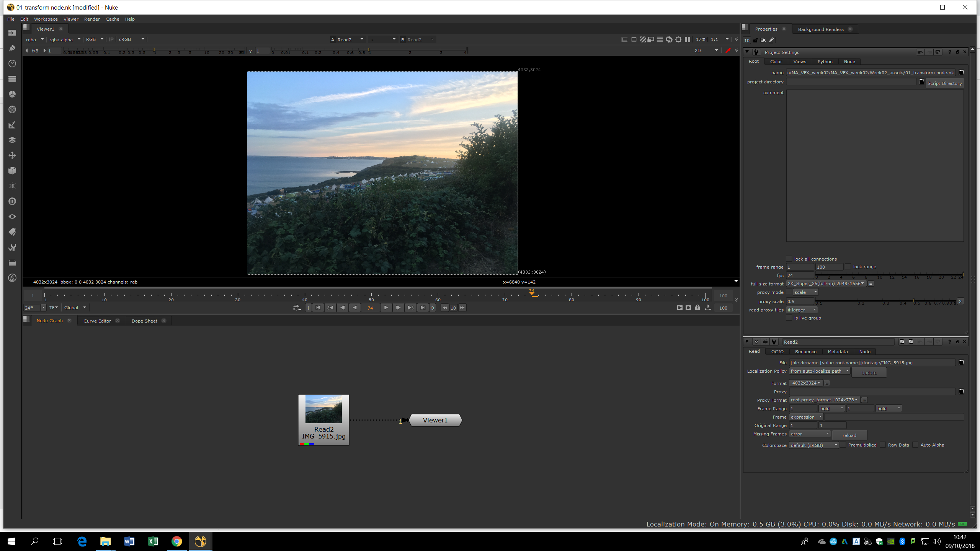Switch to the Curve Editor tab
Image resolution: width=980 pixels, height=551 pixels.
[97, 321]
